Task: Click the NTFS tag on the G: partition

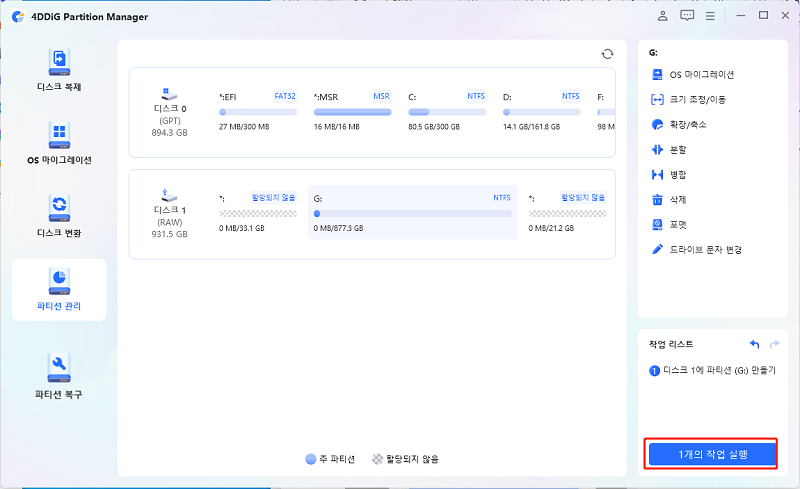Action: (502, 198)
